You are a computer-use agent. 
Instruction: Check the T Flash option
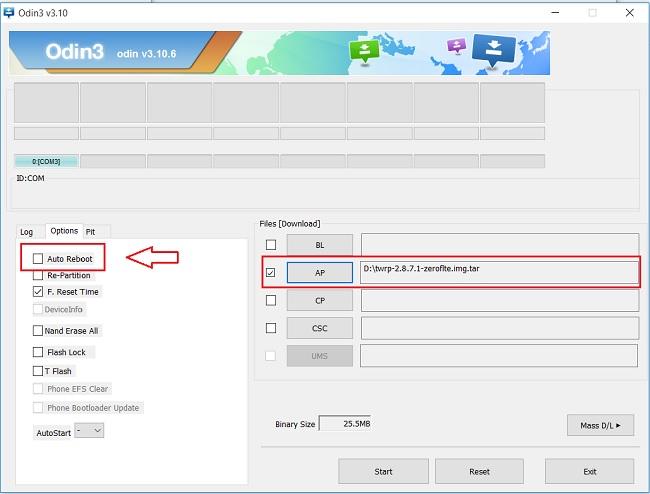coord(38,371)
